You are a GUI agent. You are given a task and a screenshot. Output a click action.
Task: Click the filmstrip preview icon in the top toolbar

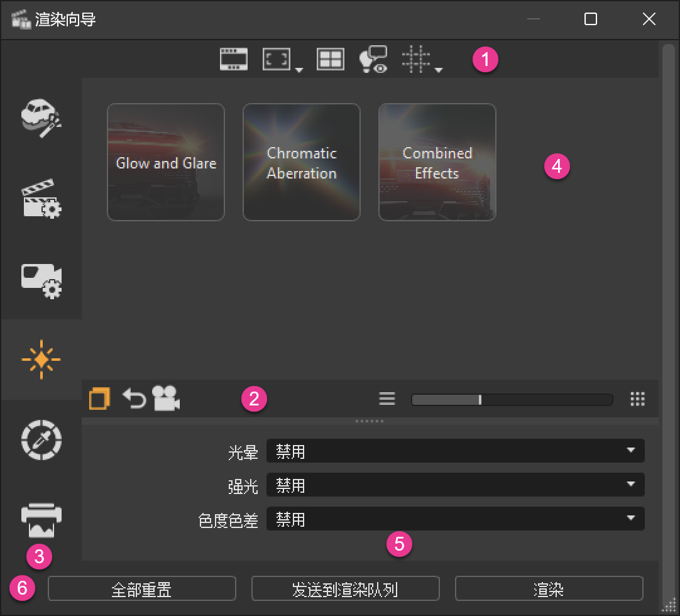pyautogui.click(x=233, y=58)
